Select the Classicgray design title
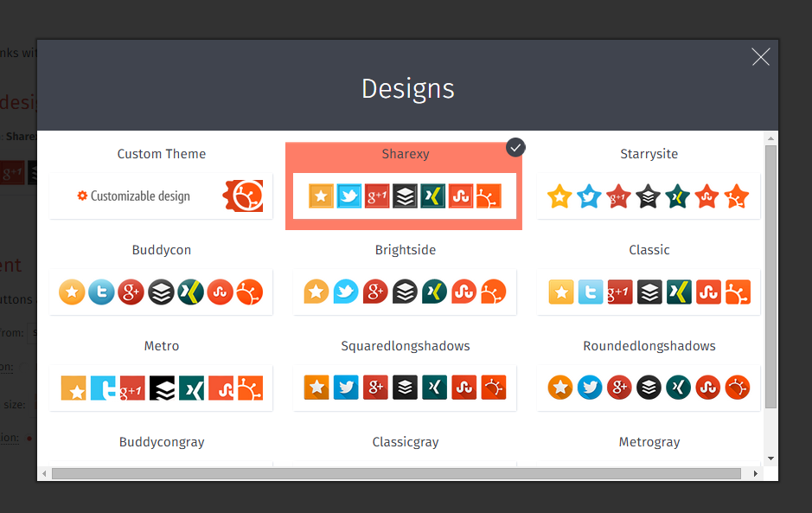Image resolution: width=812 pixels, height=513 pixels. point(406,442)
